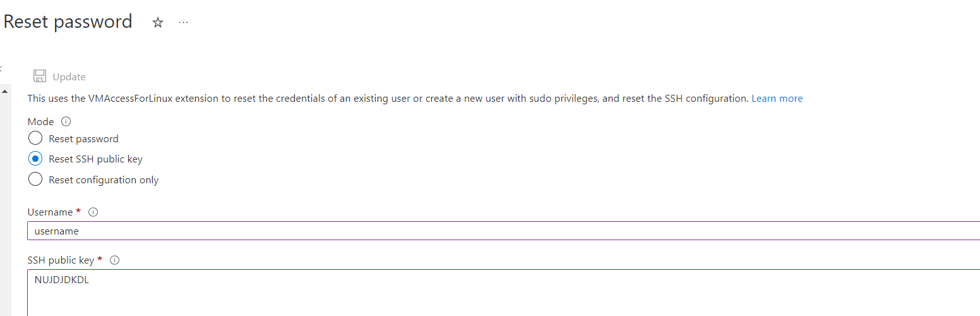Show the Mode info tooltip icon

click(66, 121)
